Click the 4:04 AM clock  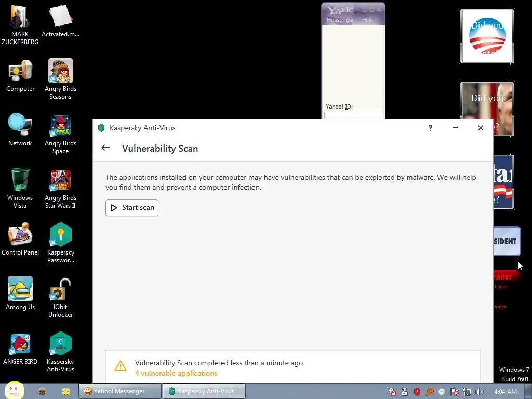click(506, 392)
